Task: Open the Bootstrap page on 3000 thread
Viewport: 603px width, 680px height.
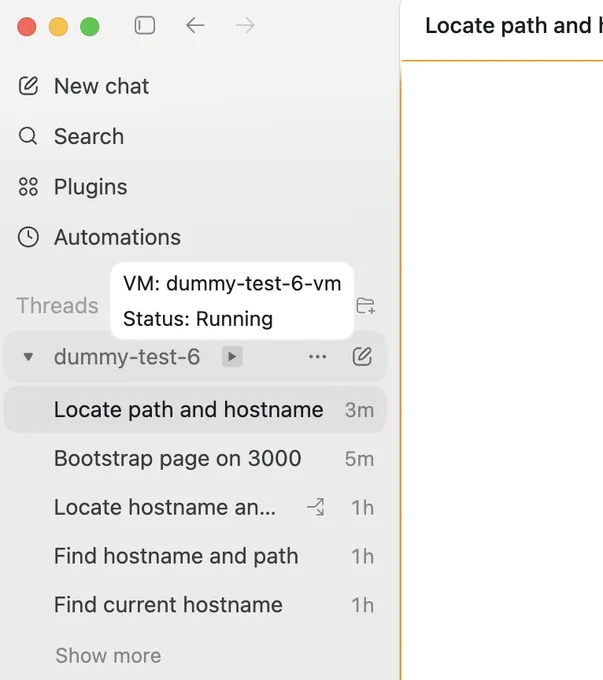Action: coord(195,458)
